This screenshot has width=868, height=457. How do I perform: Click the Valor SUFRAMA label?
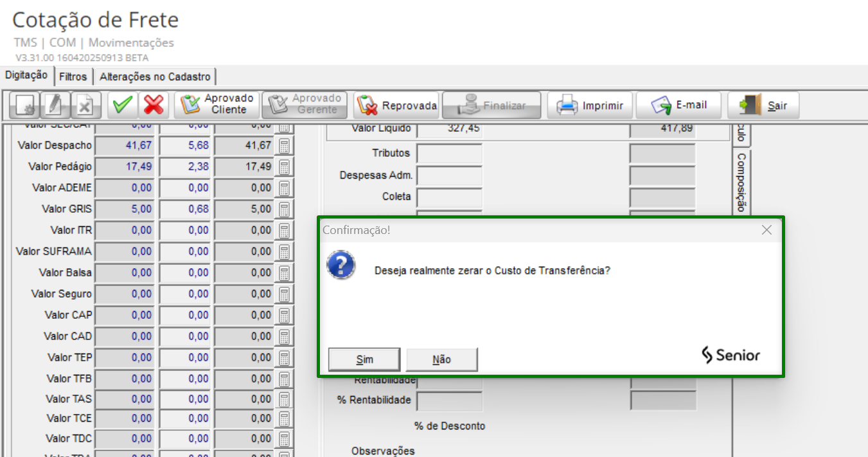click(x=54, y=251)
